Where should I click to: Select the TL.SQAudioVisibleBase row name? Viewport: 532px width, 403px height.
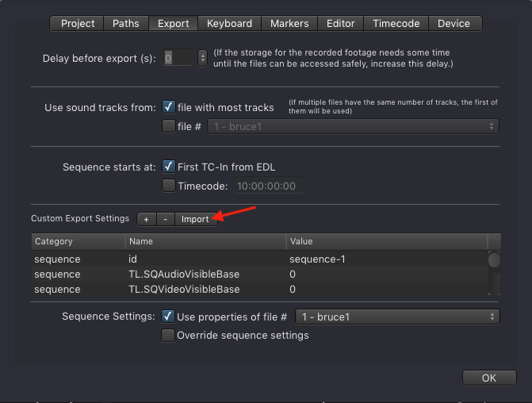coord(184,274)
